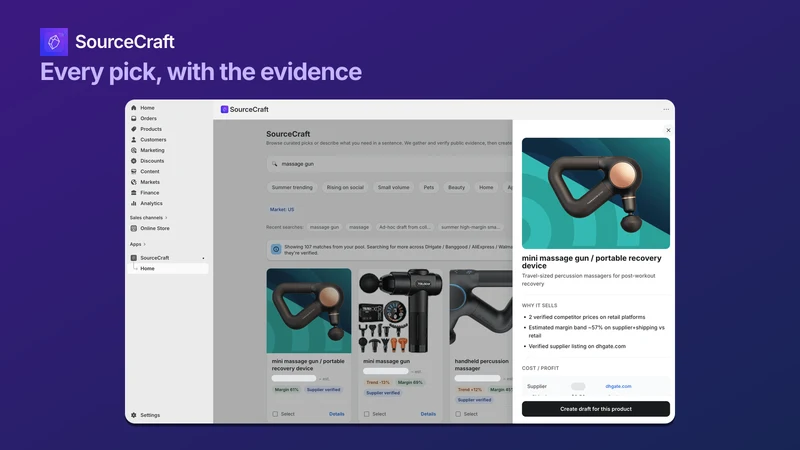
Task: Select recent search 'massage gun'
Action: [324, 227]
